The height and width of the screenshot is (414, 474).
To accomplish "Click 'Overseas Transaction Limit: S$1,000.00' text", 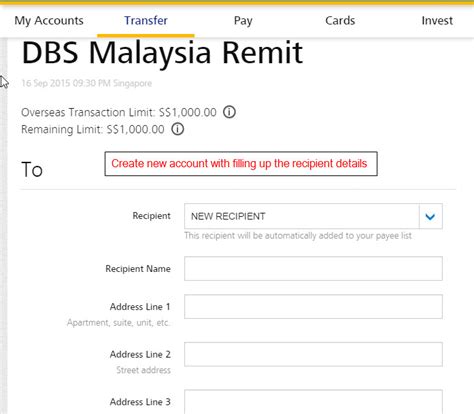I will pos(119,112).
